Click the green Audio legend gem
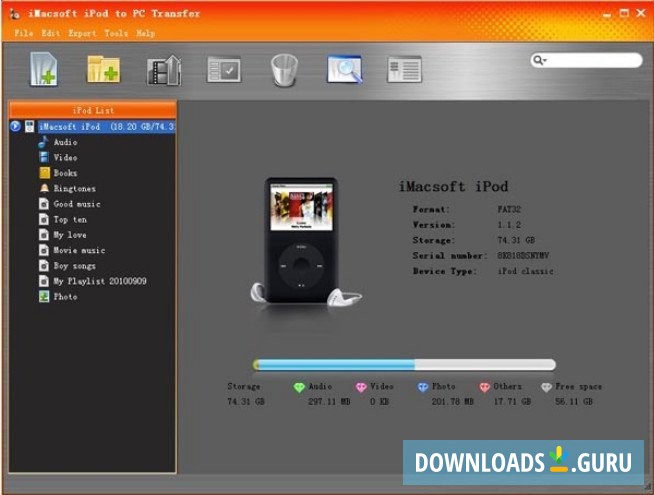This screenshot has height=495, width=654. tap(299, 387)
